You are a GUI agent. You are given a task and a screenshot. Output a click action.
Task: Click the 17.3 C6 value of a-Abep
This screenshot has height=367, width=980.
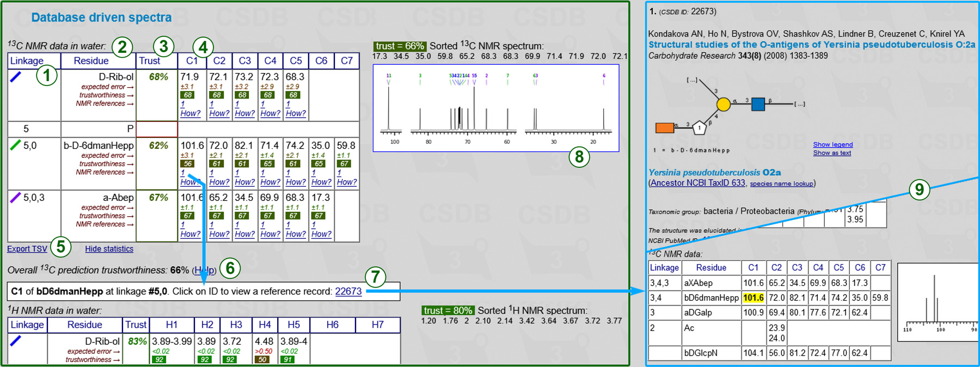[321, 198]
